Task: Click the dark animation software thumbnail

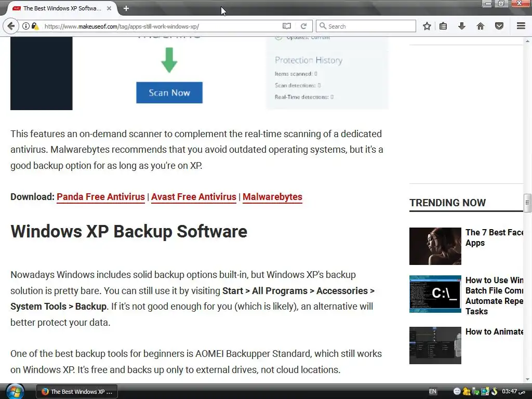Action: [x=435, y=345]
